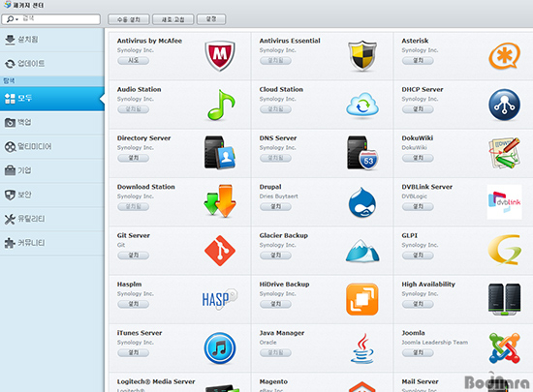This screenshot has height=392, width=533.
Task: Click the install button under Asterisk
Action: tap(418, 60)
